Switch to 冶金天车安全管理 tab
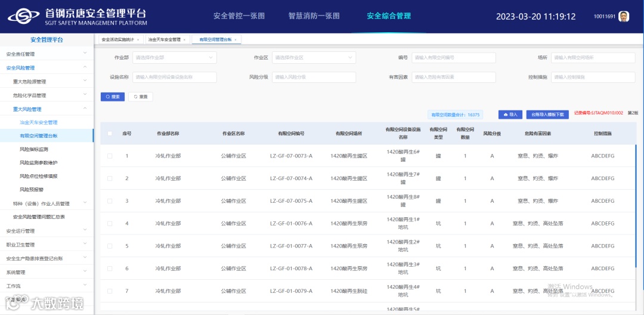This screenshot has height=315, width=644. pos(164,40)
